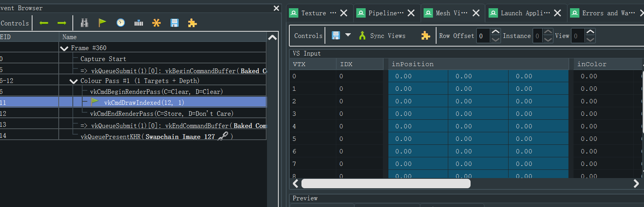Close the Pipeline State tab
644x207 pixels.
click(x=411, y=13)
